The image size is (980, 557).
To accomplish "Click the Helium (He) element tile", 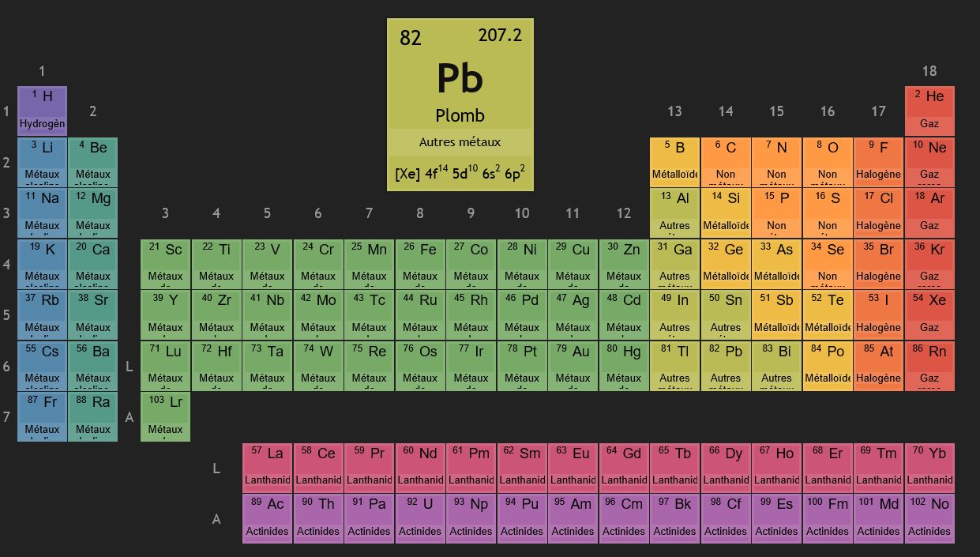I will tap(929, 111).
